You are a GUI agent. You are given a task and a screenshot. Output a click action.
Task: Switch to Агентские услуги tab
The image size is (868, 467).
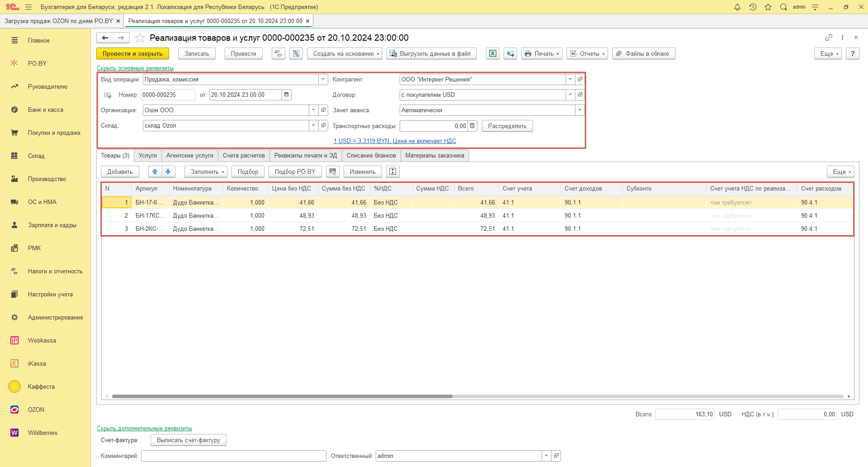click(x=190, y=156)
